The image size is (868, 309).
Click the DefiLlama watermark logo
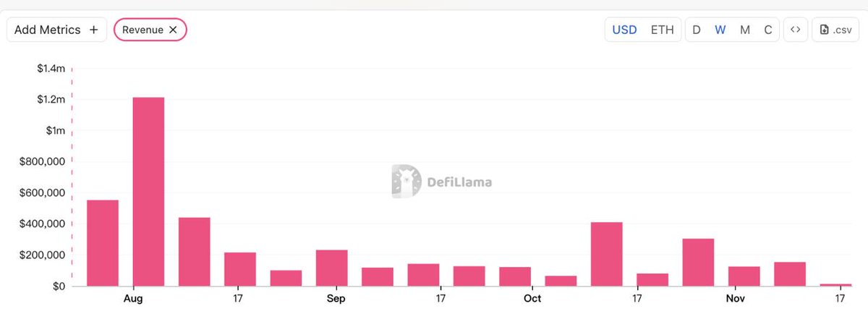point(441,182)
